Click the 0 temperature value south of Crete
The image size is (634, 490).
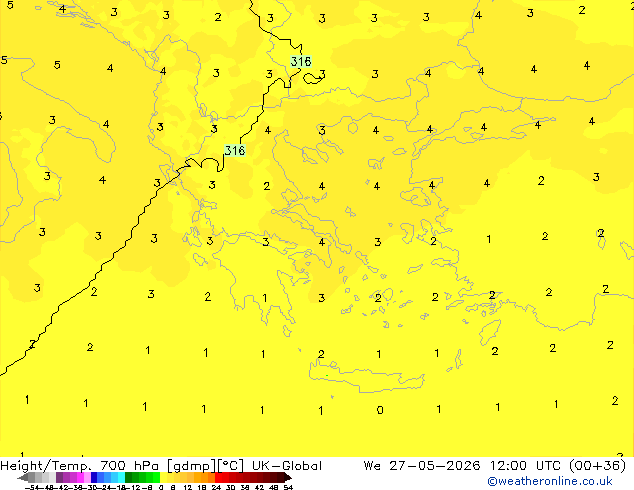380,410
